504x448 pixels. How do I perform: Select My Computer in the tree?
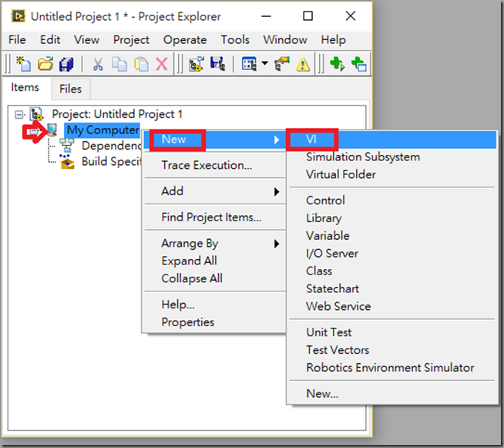[102, 130]
